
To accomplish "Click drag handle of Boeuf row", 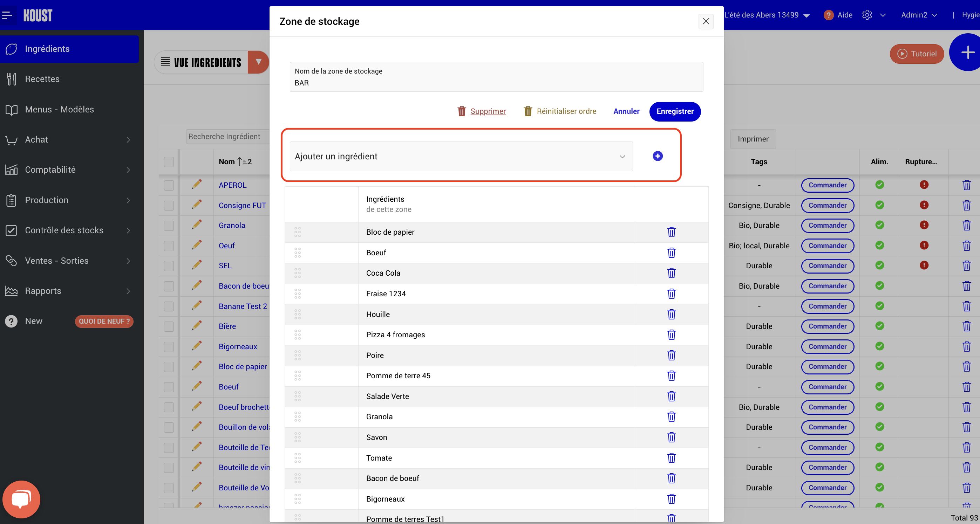I will pyautogui.click(x=298, y=253).
